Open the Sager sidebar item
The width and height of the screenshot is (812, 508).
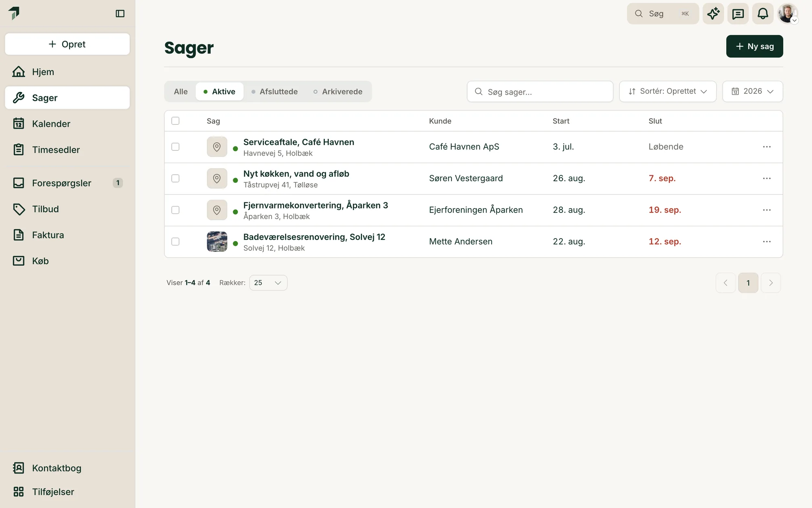tap(67, 98)
